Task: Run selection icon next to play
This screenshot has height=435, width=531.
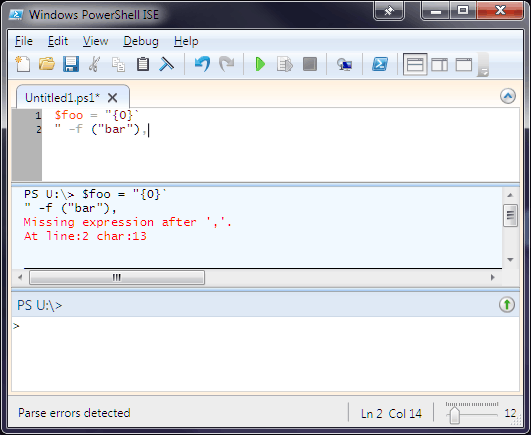Action: point(284,64)
